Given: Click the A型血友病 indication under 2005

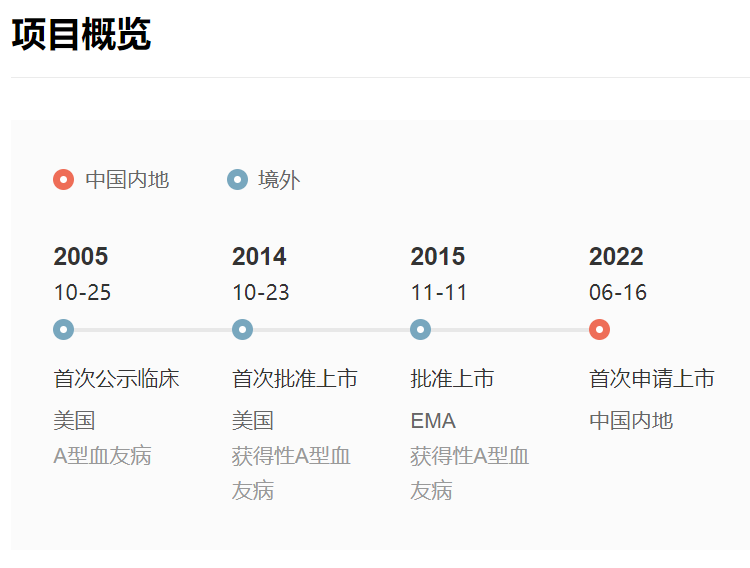Looking at the screenshot, I should tap(102, 456).
